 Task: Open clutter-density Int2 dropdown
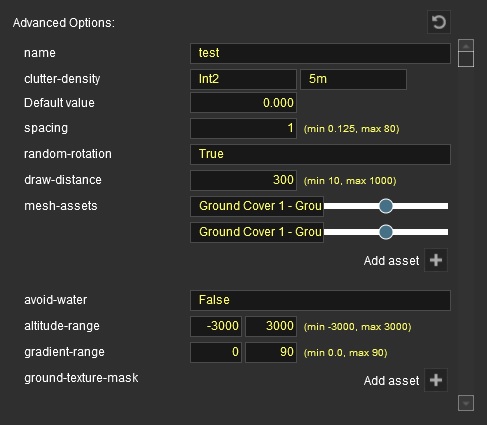(x=243, y=79)
